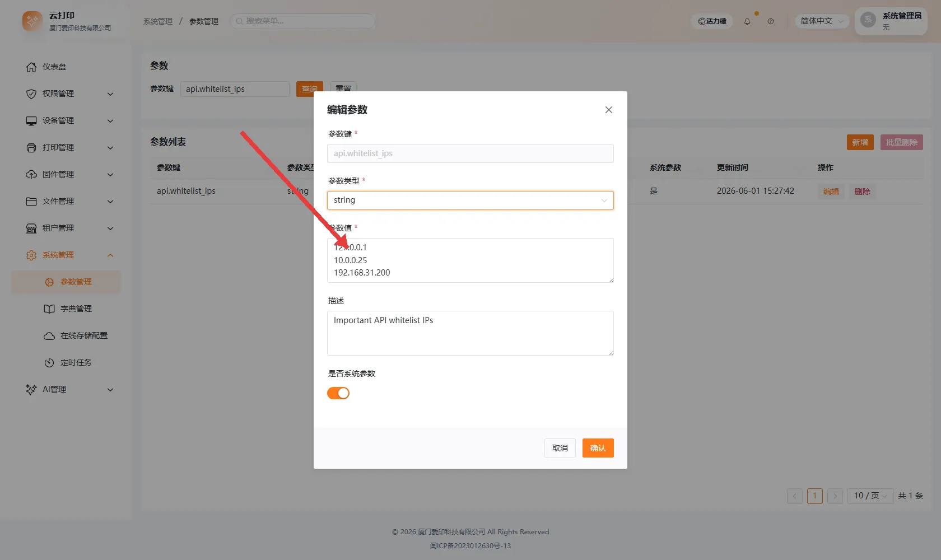Screen dimensions: 941x560
Task: Click the 参数管理 settings icon
Action: coord(49,282)
